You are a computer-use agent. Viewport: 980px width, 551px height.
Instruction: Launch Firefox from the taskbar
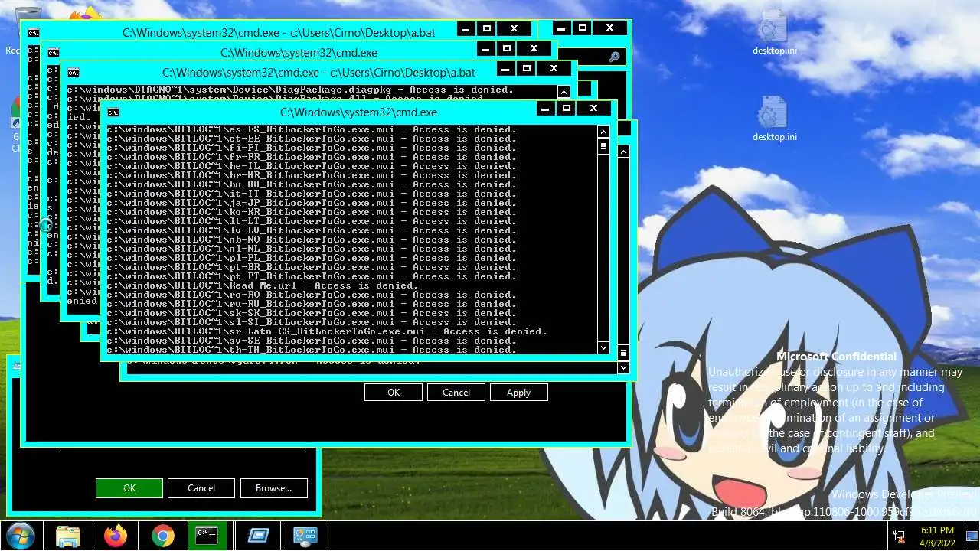[x=116, y=536]
